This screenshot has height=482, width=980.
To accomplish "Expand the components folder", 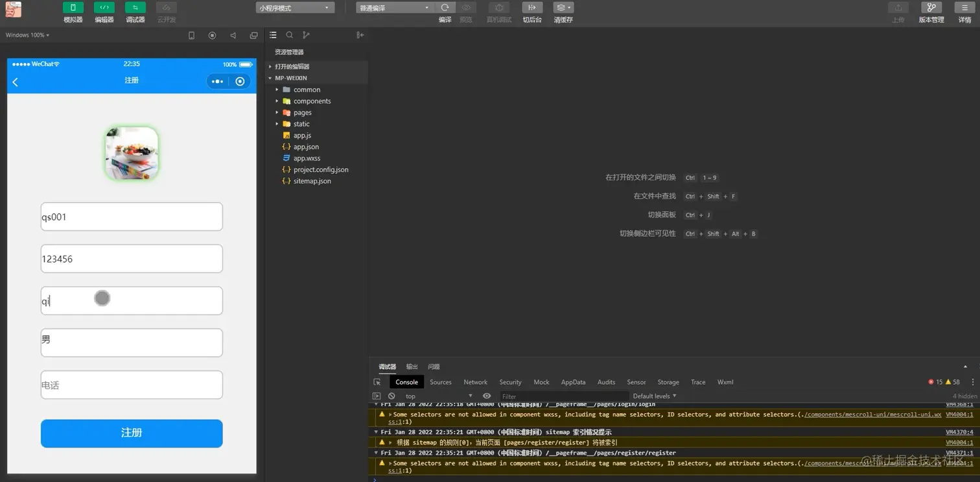I will [x=316, y=101].
